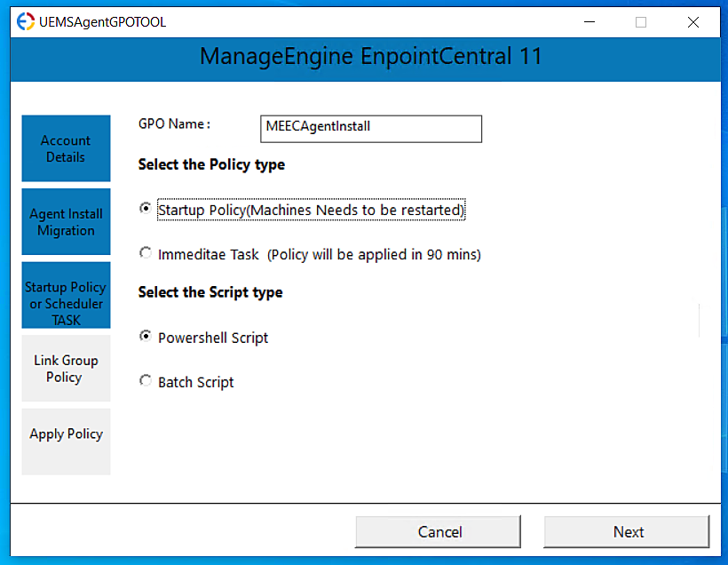Click inside the GPO Name text field
Image resolution: width=728 pixels, height=565 pixels.
370,129
